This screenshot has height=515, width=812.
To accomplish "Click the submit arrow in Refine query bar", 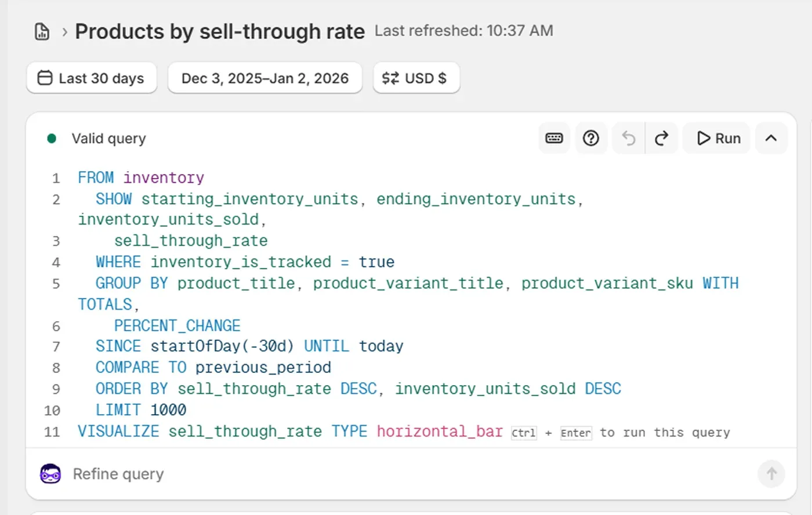I will pyautogui.click(x=771, y=474).
